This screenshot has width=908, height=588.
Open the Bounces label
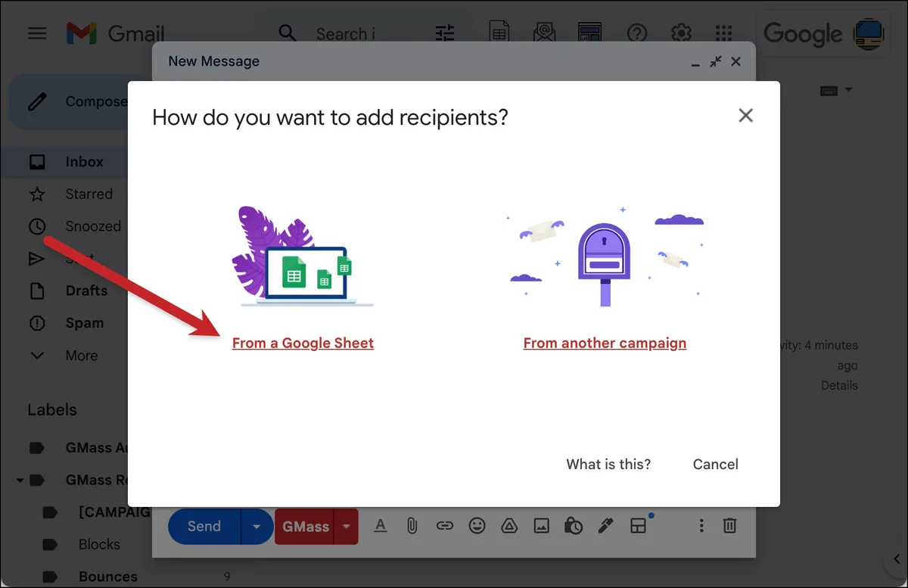(108, 577)
